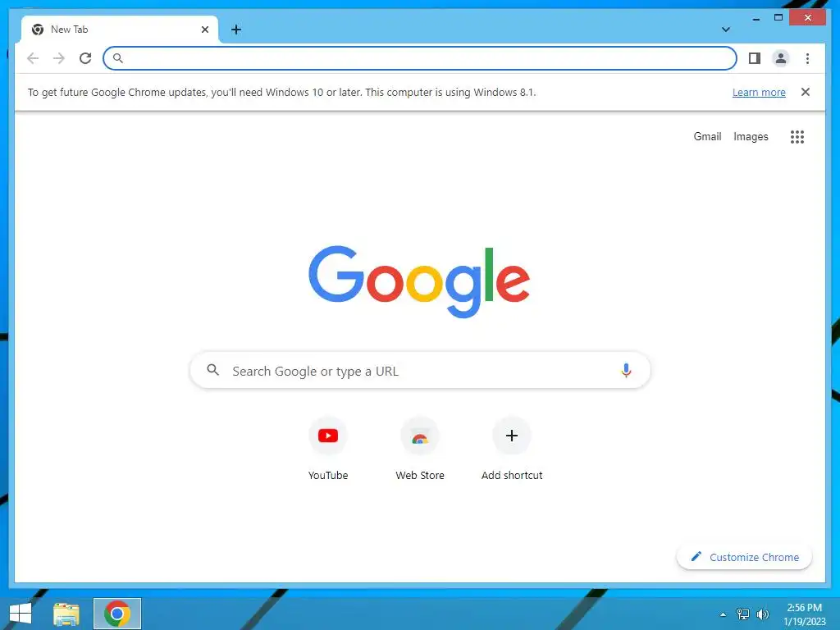Click the taskbar clock showing 2:56 PM

tap(804, 614)
